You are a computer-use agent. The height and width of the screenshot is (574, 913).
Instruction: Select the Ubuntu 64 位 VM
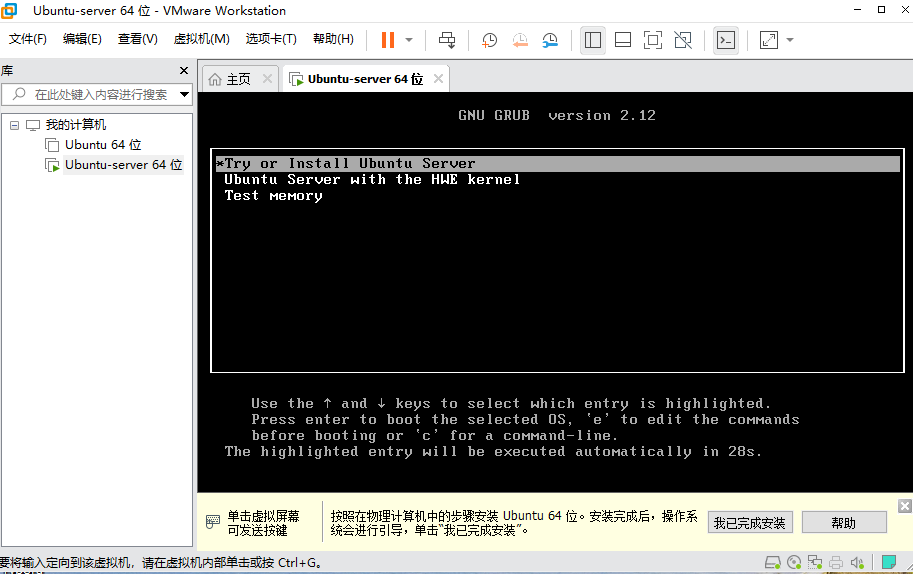coord(103,144)
